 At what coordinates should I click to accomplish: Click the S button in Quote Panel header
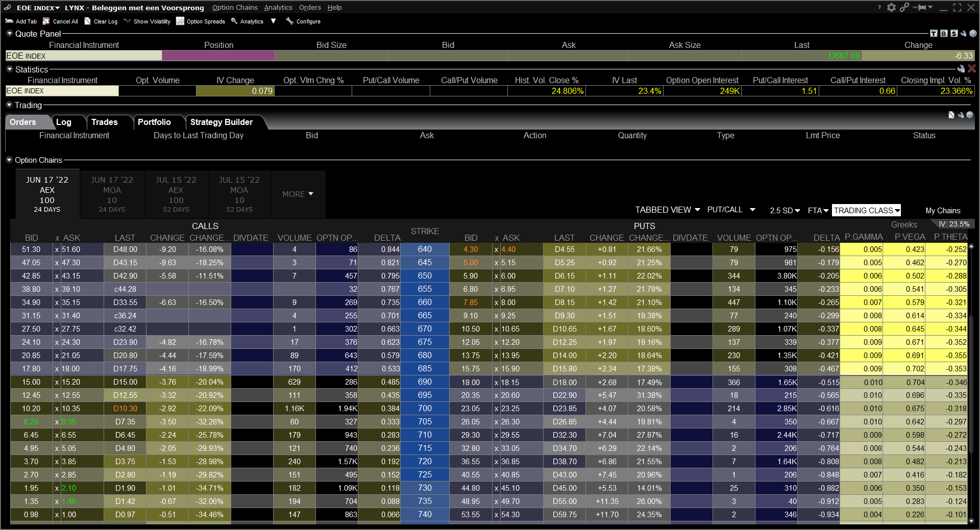point(954,34)
